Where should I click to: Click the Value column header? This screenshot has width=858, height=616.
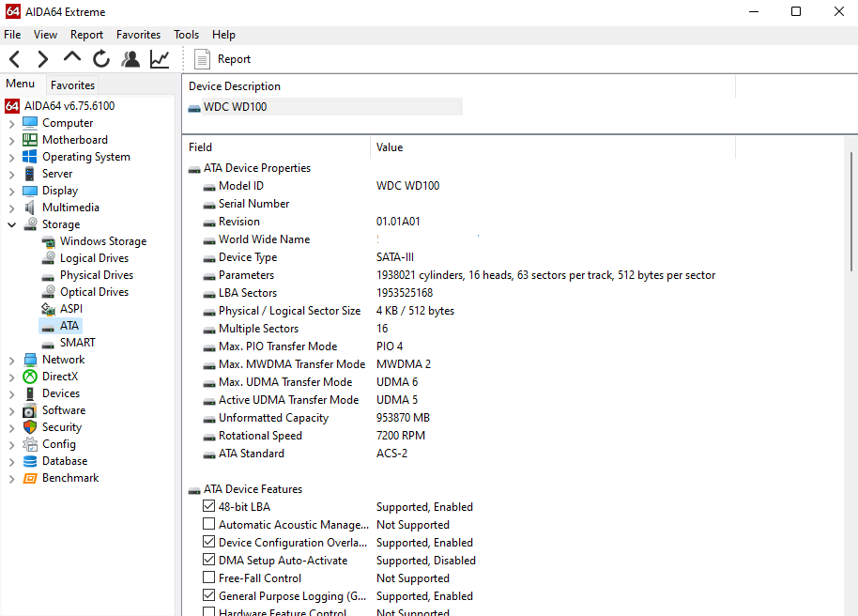[553, 147]
